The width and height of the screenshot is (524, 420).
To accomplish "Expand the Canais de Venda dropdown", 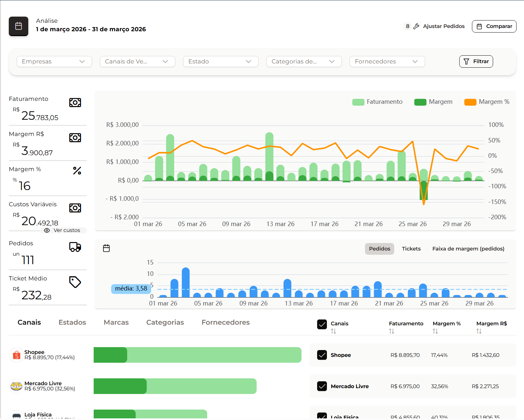I will tap(138, 61).
